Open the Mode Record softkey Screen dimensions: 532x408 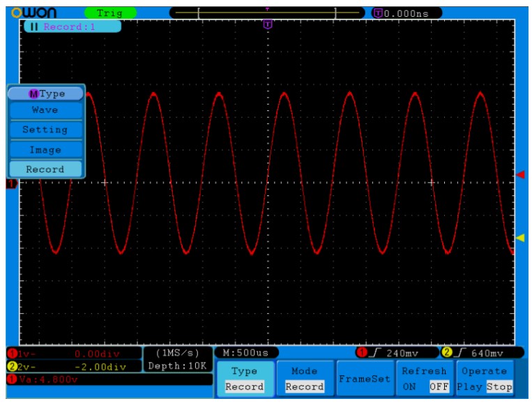point(305,379)
